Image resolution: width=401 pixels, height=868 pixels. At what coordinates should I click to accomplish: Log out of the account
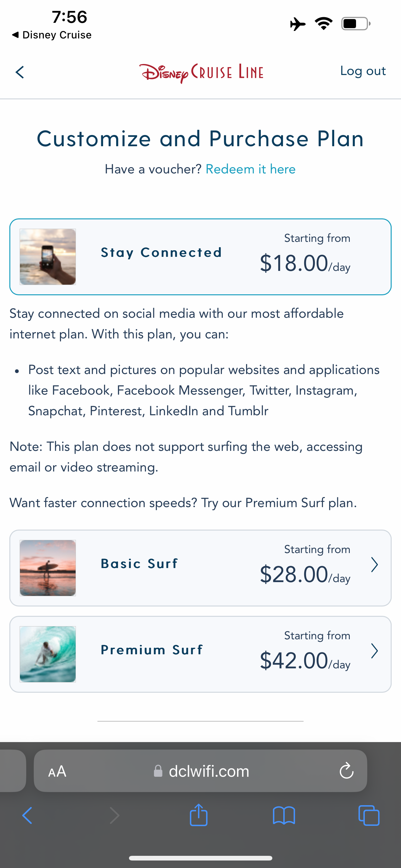pyautogui.click(x=363, y=71)
